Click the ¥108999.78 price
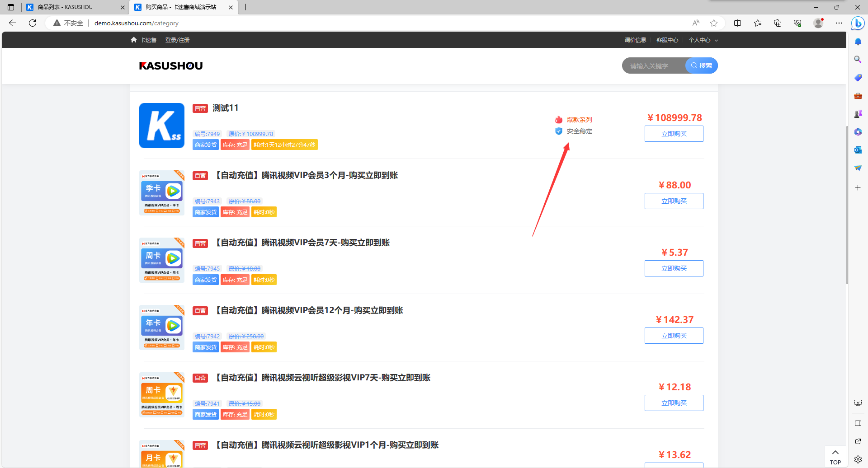This screenshot has height=468, width=868. tap(675, 118)
